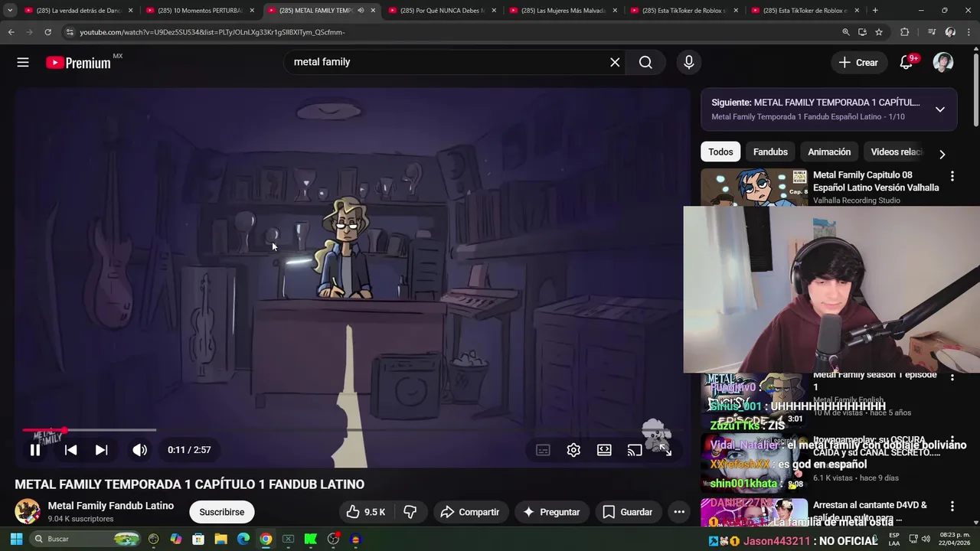Open options for the Arrestan al cantante D4VD video
This screenshot has height=551, width=980.
(x=952, y=507)
